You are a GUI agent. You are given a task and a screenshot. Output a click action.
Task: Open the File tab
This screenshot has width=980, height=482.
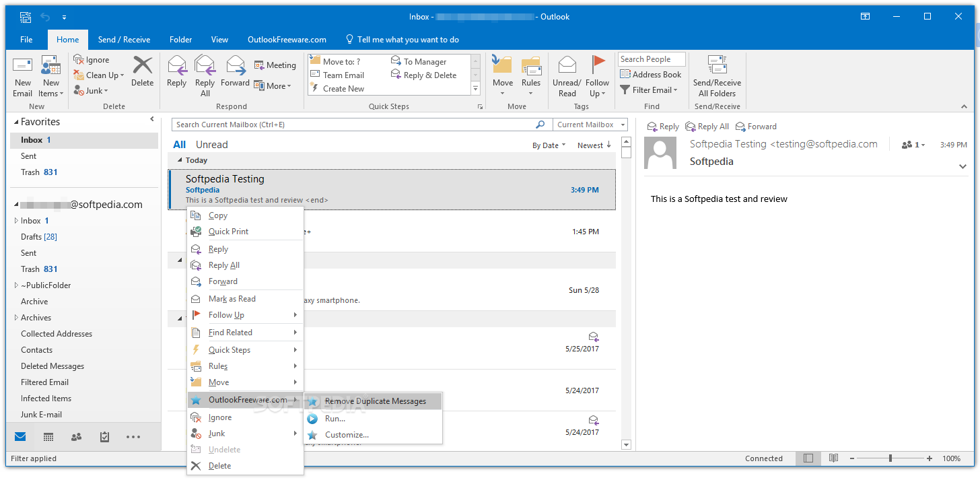(26, 40)
